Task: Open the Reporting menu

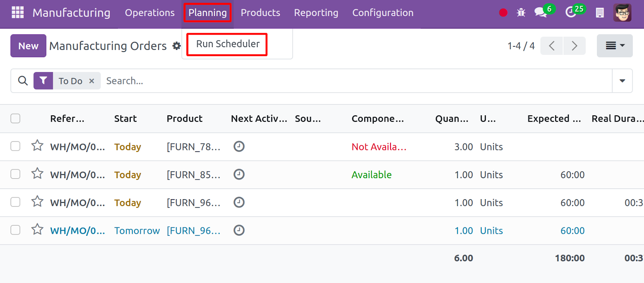Action: click(x=316, y=13)
